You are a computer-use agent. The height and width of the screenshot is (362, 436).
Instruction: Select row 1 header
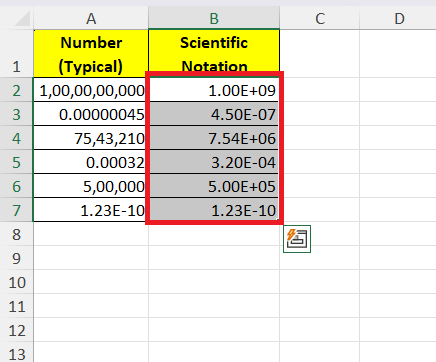17,54
